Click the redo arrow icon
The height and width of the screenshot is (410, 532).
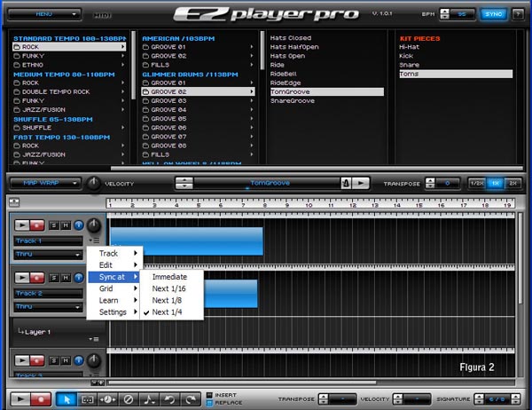tap(191, 399)
